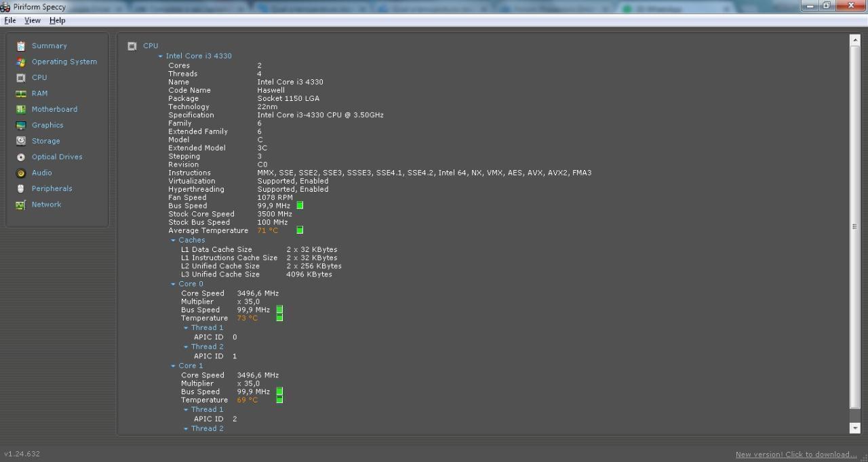Go to Summary page
The height and width of the screenshot is (462, 868).
coord(50,46)
